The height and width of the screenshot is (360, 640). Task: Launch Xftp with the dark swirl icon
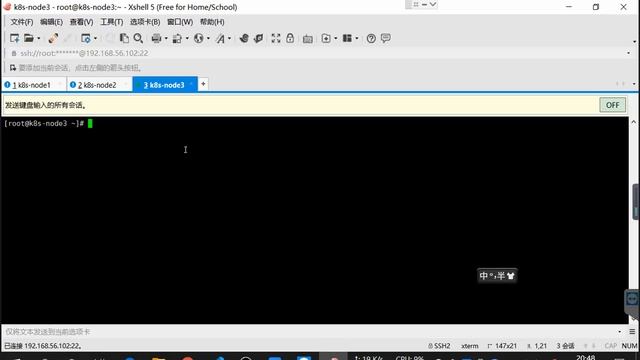244,38
